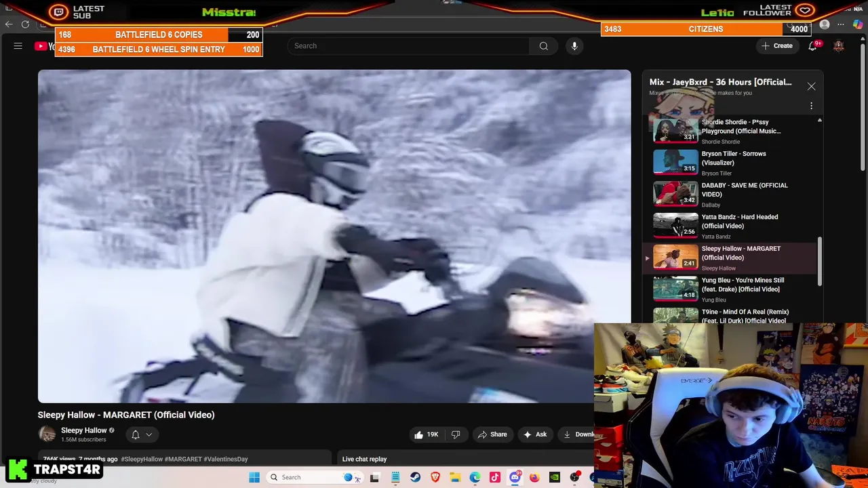Click the video player to pause

click(334, 237)
